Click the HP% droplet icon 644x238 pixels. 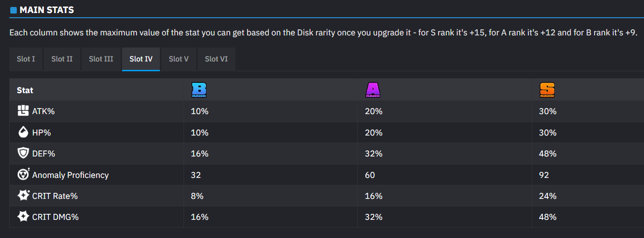23,133
